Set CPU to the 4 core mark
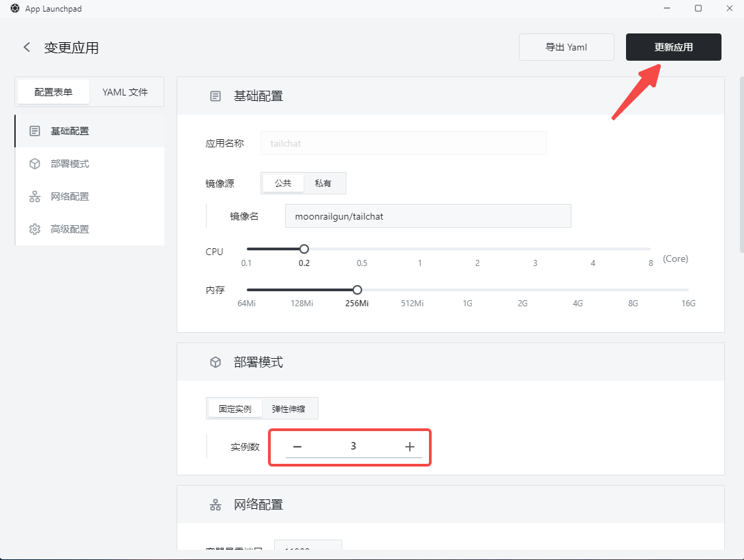Screen dimensions: 744x560 point(593,263)
